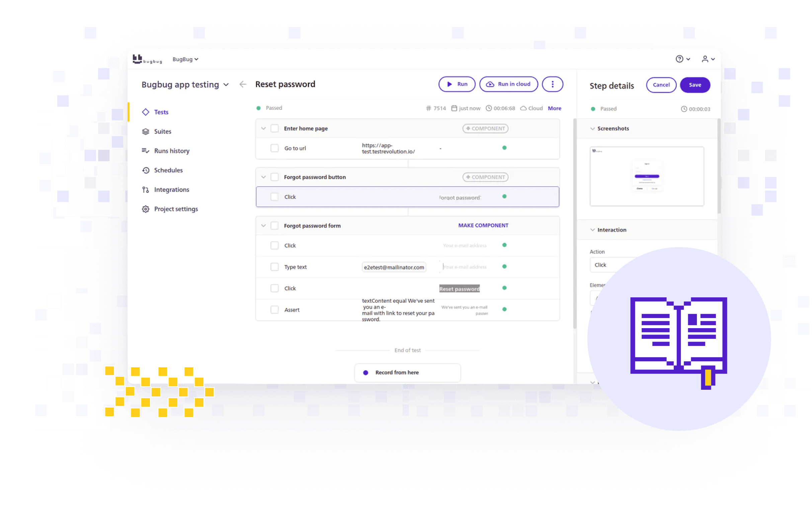
Task: Open the Bugbug app testing project dropdown
Action: coord(185,84)
